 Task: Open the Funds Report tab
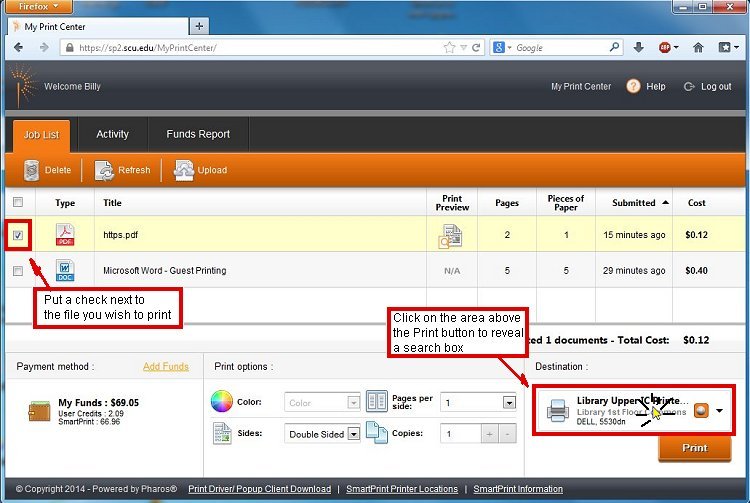[198, 134]
